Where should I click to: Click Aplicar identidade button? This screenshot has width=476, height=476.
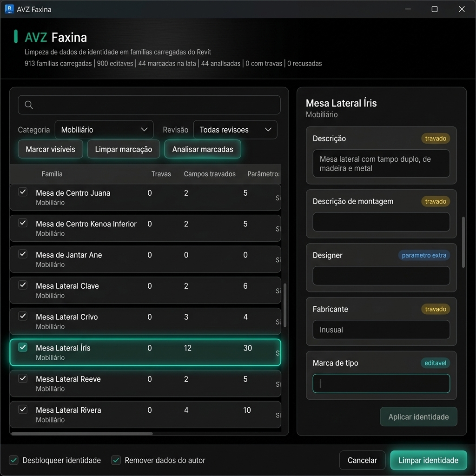(419, 416)
